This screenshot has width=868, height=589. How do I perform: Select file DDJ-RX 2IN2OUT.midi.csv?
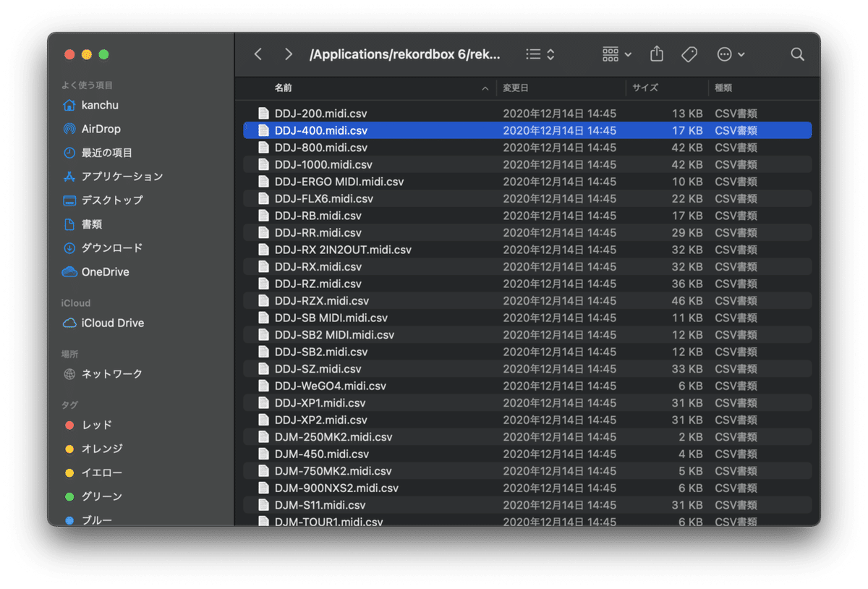tap(527, 250)
